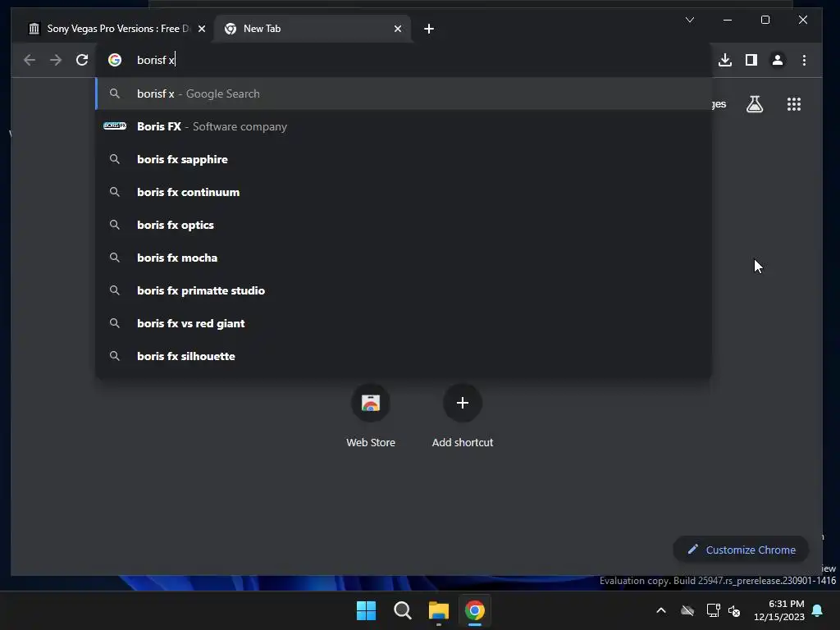The width and height of the screenshot is (840, 630).
Task: Close the Sony Vegas Pro Versions tab
Action: [202, 29]
